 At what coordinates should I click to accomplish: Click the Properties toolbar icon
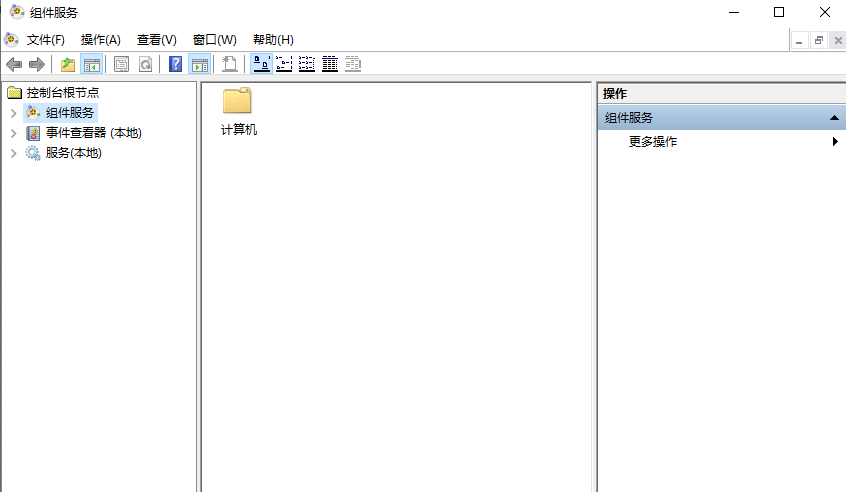(121, 65)
